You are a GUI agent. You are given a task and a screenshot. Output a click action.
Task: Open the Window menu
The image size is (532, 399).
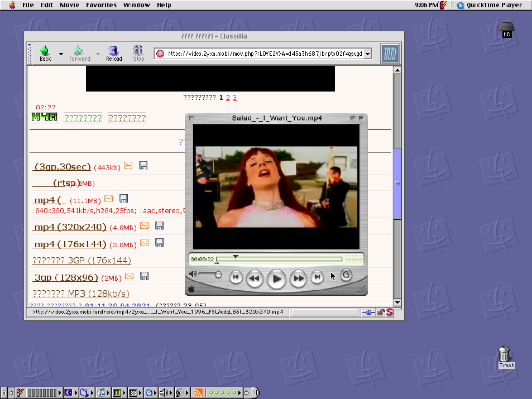(x=136, y=5)
